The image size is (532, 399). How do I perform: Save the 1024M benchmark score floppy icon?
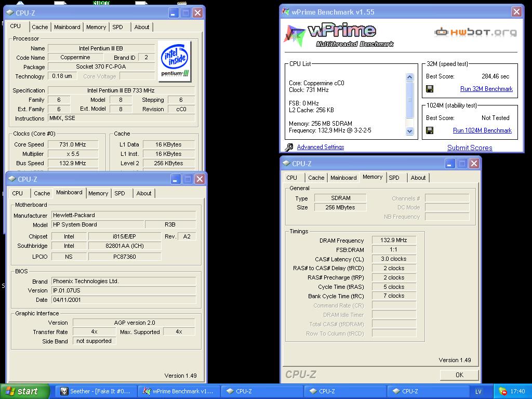tap(430, 130)
